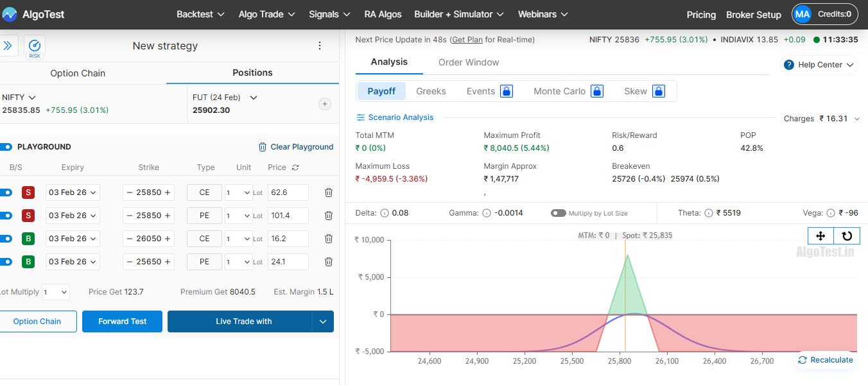Switch to the Greeks tab
The image size is (868, 385).
click(431, 91)
